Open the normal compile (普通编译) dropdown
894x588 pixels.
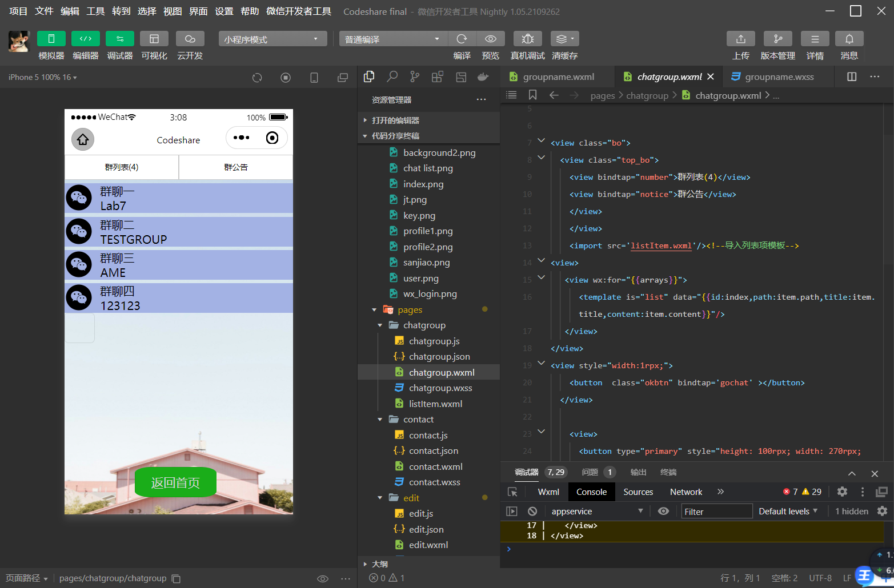pos(394,39)
